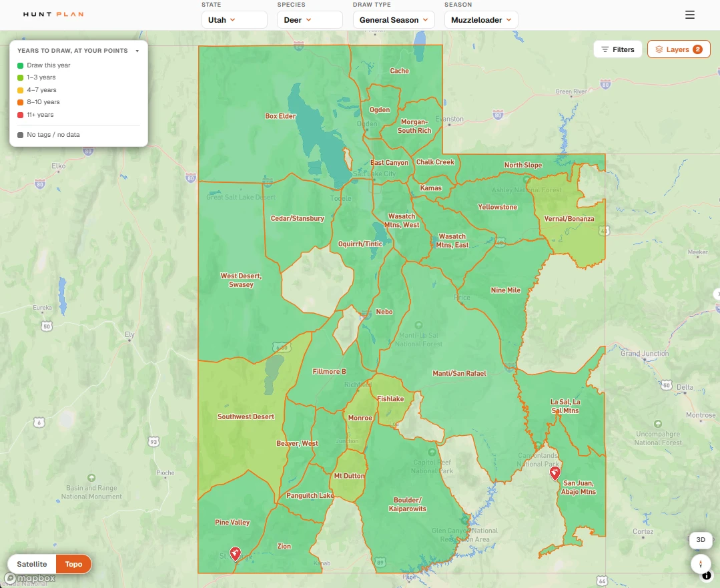This screenshot has height=588, width=720.
Task: Click the yellow 4–7 years swatch
Action: click(20, 90)
